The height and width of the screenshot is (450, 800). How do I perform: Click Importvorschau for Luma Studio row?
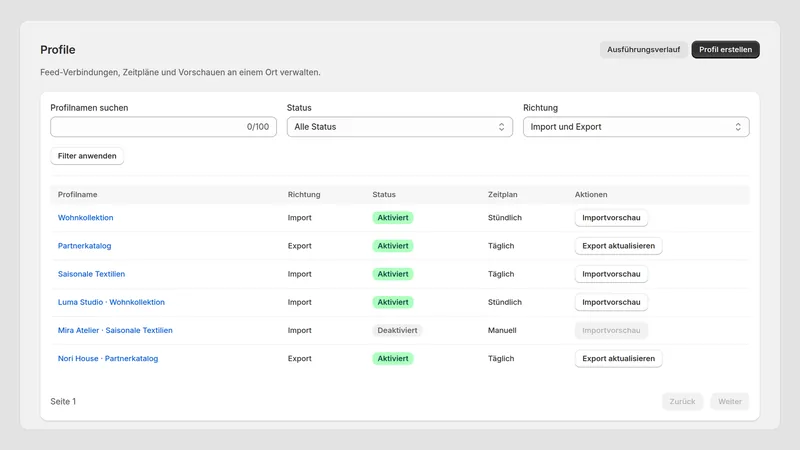pyautogui.click(x=611, y=302)
